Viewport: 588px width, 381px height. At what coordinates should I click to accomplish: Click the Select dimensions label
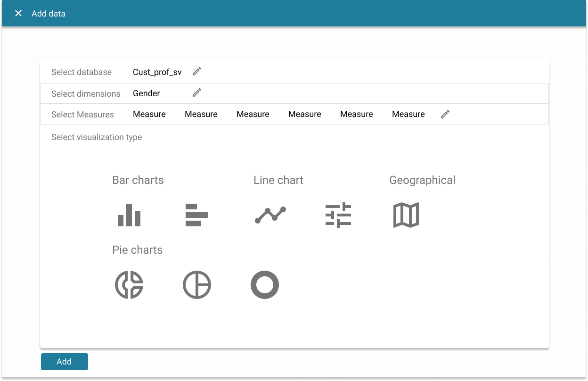(86, 94)
